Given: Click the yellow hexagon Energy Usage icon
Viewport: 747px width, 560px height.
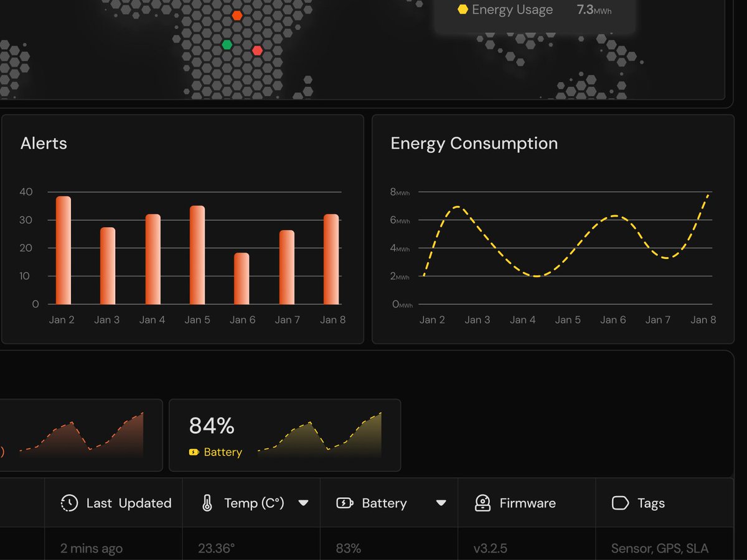Looking at the screenshot, I should click(x=463, y=9).
